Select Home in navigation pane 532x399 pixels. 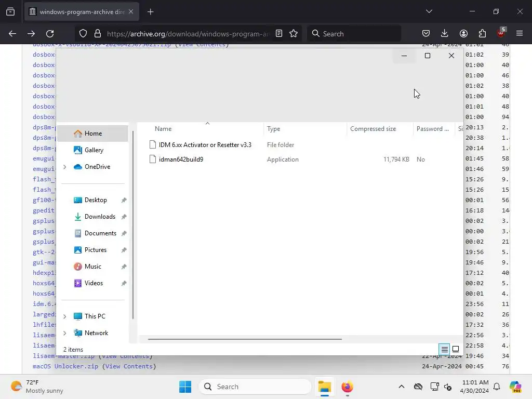(x=92, y=134)
